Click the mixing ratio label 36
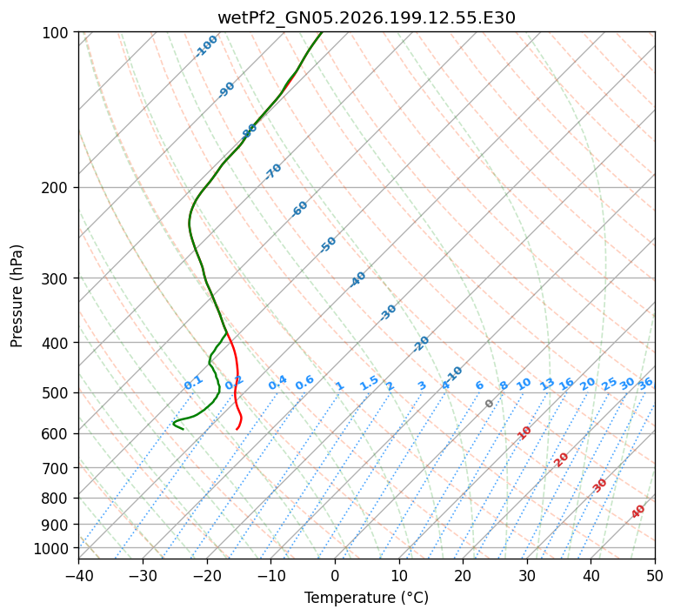The image size is (674, 616). (x=645, y=384)
